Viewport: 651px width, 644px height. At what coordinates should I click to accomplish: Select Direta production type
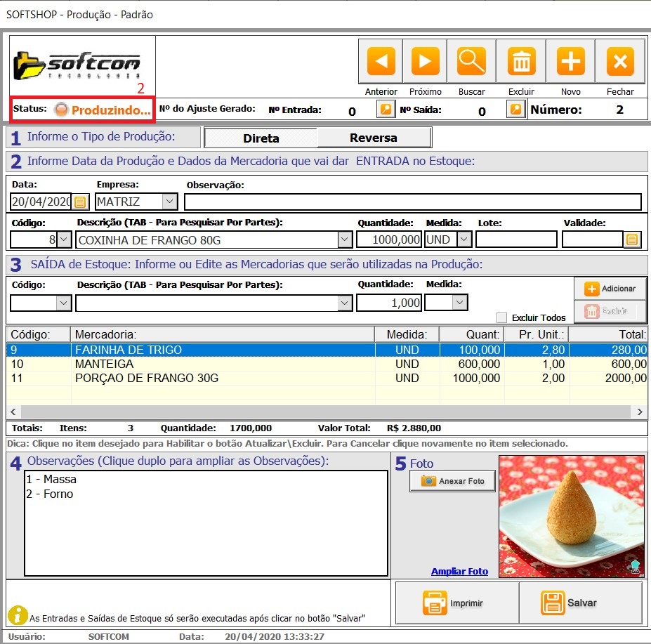[x=261, y=138]
